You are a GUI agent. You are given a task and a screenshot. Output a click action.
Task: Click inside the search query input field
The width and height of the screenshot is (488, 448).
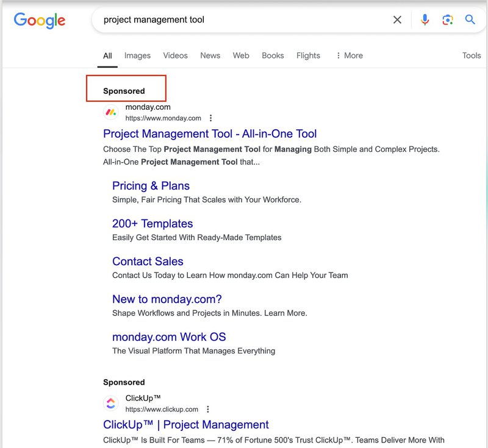tap(244, 20)
